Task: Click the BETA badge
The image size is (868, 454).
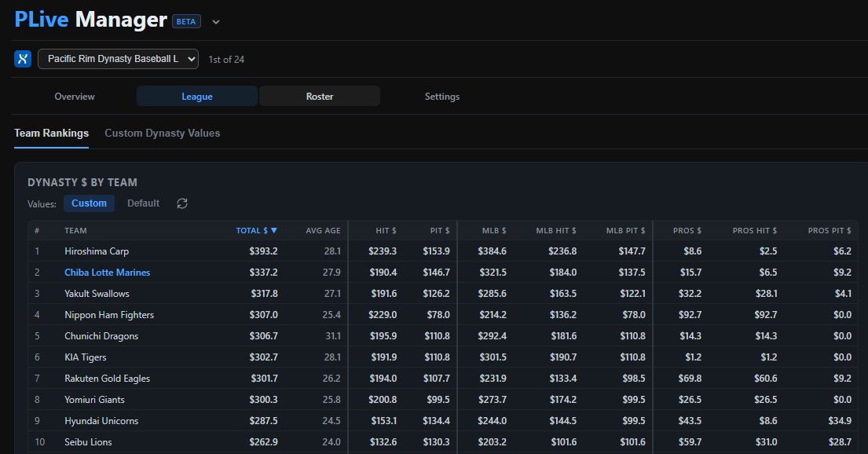Action: coord(186,21)
